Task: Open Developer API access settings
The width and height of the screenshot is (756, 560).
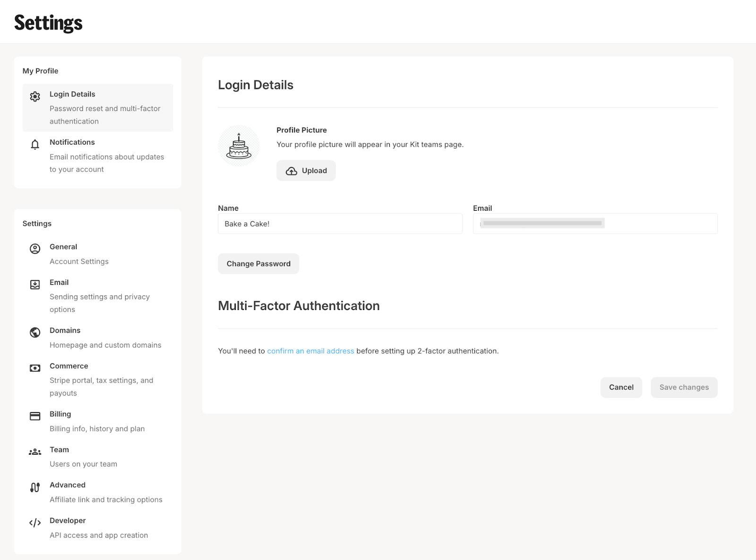Action: pyautogui.click(x=98, y=527)
